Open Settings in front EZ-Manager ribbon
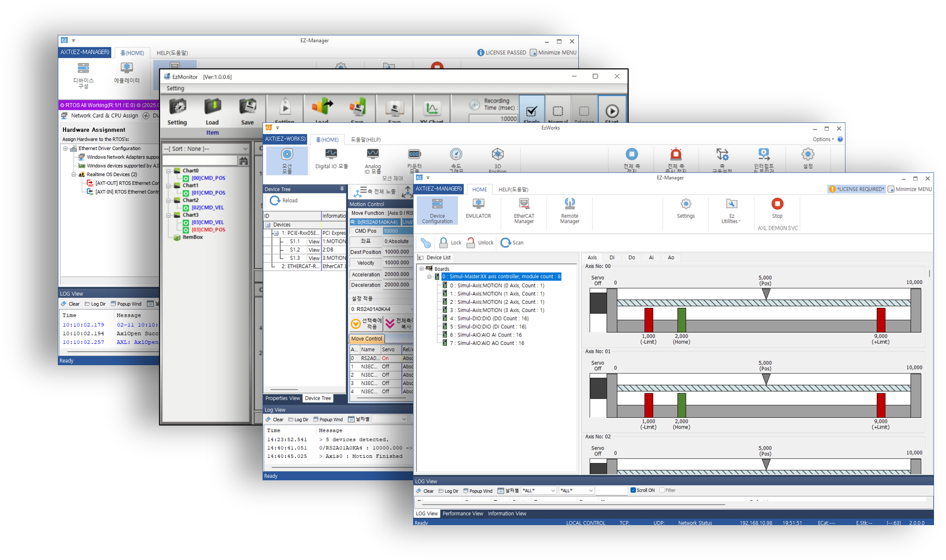946x560 pixels. (x=686, y=208)
